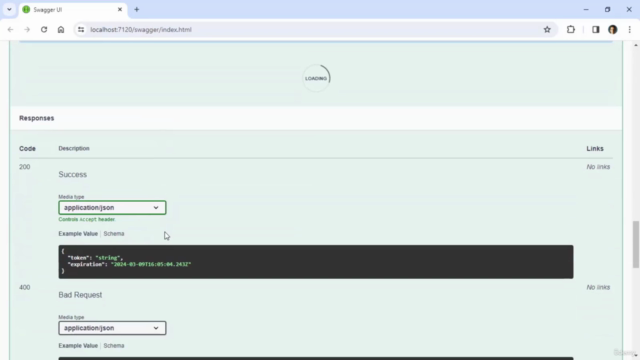
Task: Bookmark this page with the star
Action: [x=547, y=29]
